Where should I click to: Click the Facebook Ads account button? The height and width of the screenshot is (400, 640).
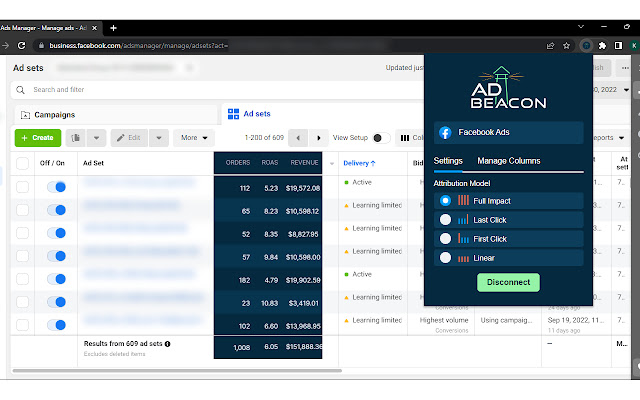click(508, 132)
